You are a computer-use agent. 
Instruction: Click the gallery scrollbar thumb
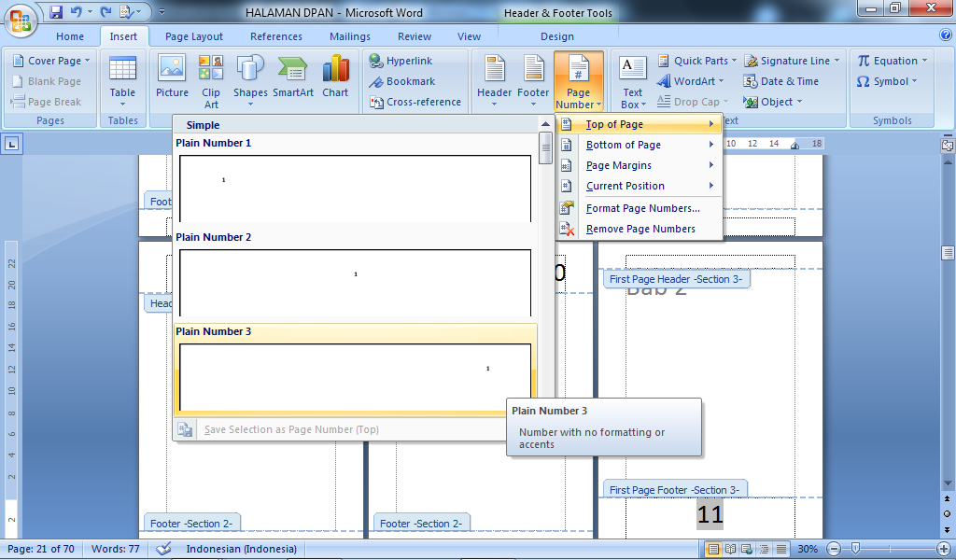[545, 148]
